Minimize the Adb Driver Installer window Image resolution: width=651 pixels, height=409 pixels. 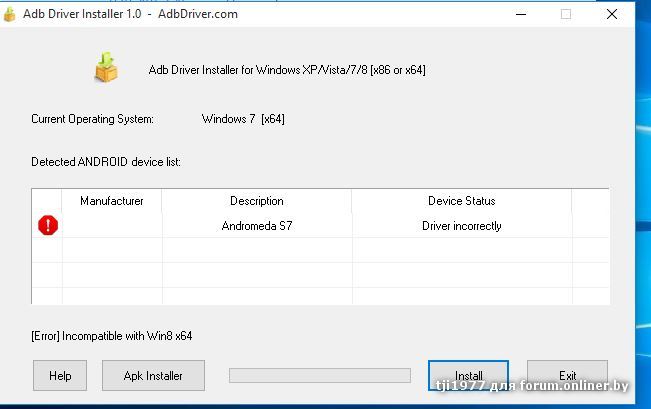[x=518, y=14]
